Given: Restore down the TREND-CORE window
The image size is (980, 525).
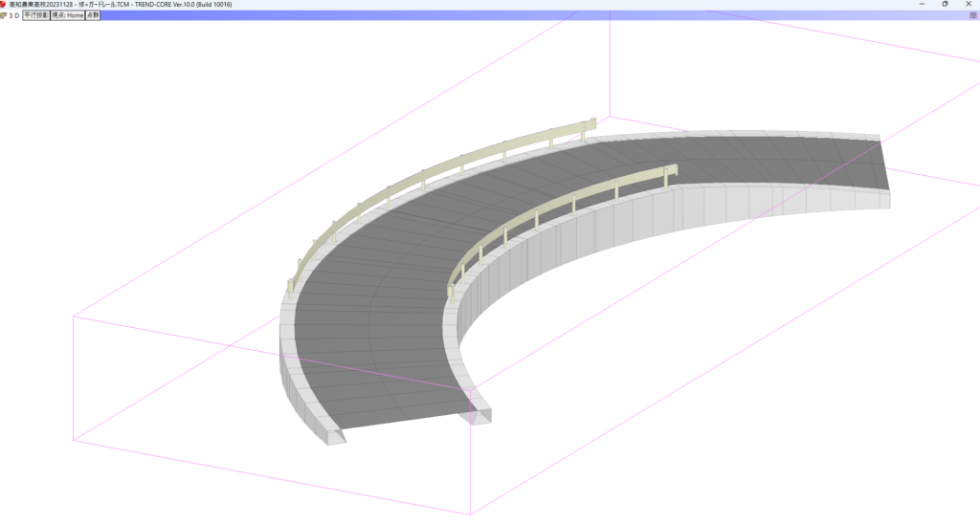Looking at the screenshot, I should pos(945,4).
